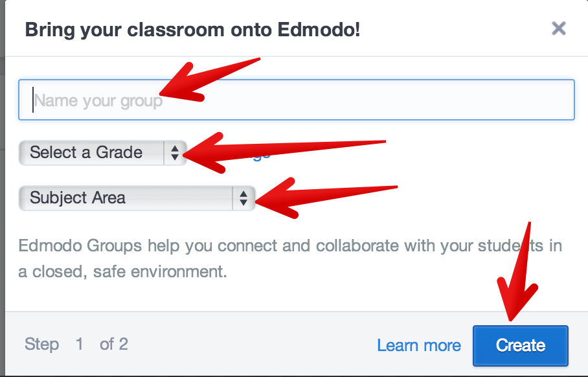Screen dimensions: 588x377
Task: Click the up-down arrows on grade dropdown
Action: [x=175, y=153]
